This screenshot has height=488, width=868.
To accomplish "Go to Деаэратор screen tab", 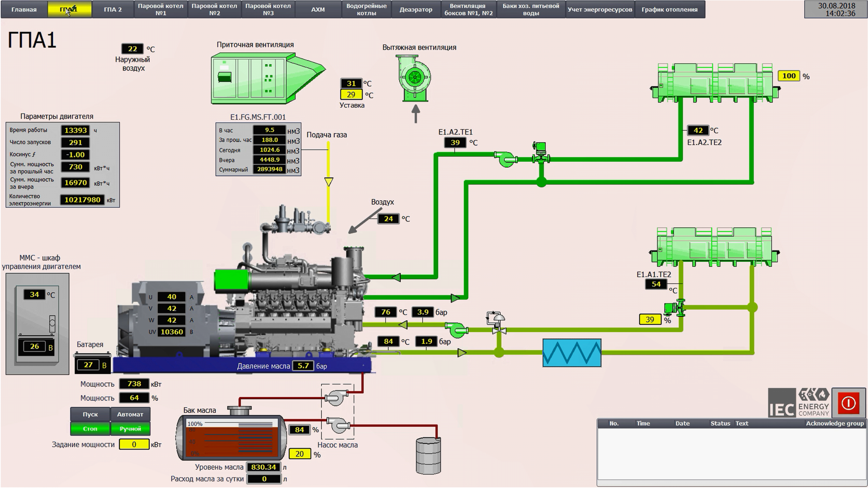I will tap(415, 9).
